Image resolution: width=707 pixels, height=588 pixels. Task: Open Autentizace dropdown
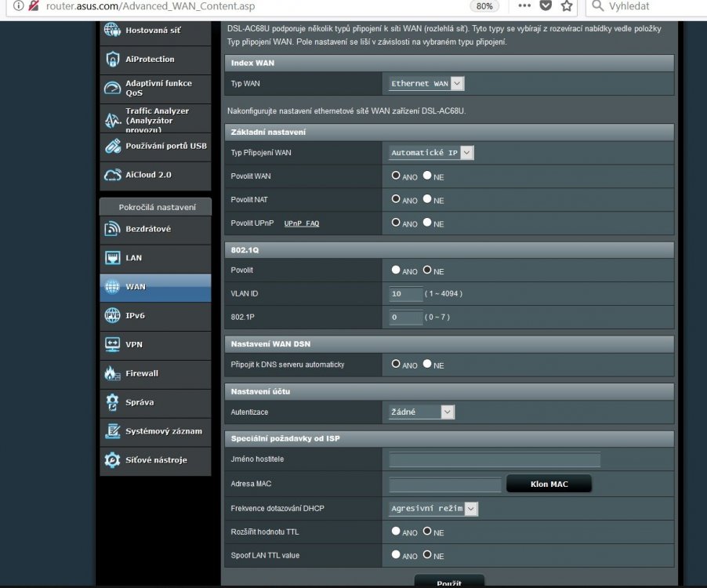(422, 412)
